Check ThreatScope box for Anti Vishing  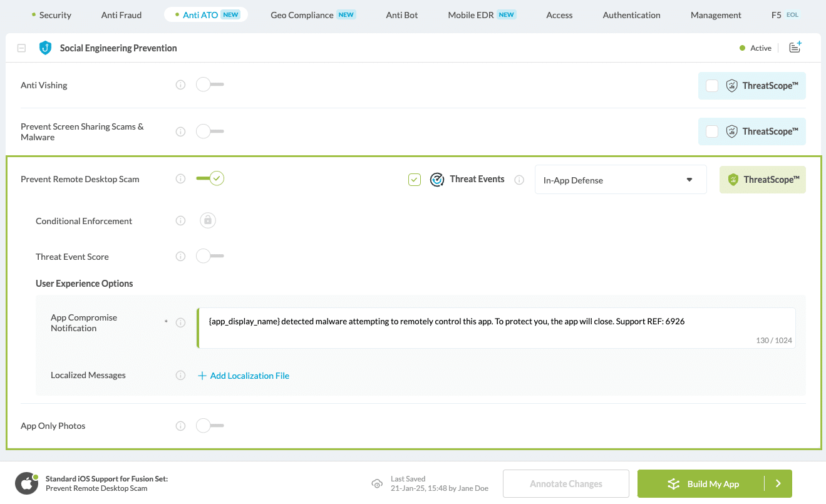712,86
